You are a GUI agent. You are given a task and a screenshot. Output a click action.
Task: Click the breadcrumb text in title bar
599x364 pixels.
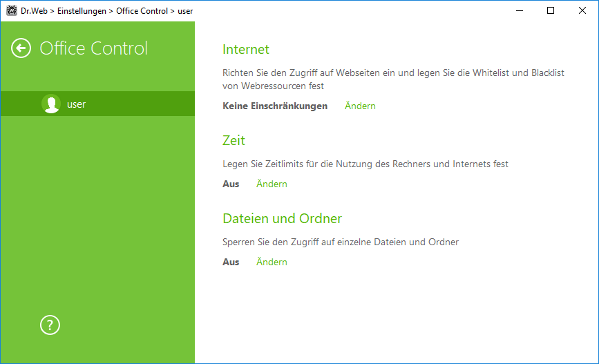[107, 11]
